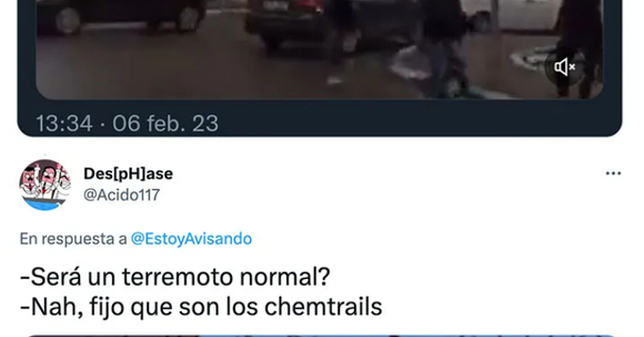Unmute the video using the speaker icon
The width and height of the screenshot is (644, 337).
564,67
